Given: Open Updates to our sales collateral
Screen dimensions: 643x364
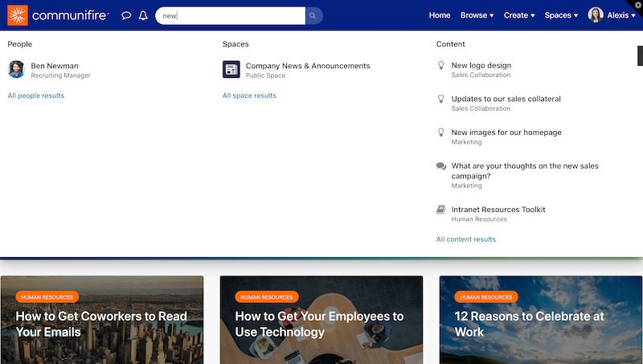Looking at the screenshot, I should pos(506,99).
